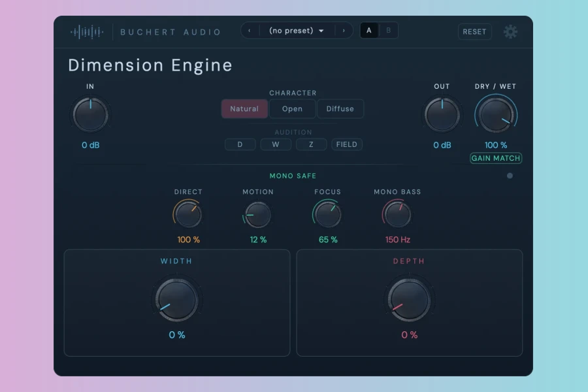Go to the next preset arrow
The image size is (588, 392).
[x=344, y=31]
